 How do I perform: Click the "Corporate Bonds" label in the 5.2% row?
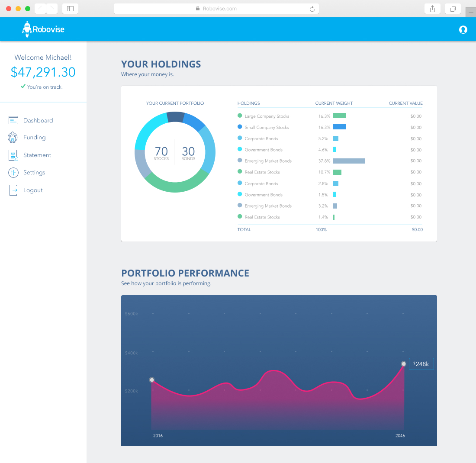pos(261,138)
